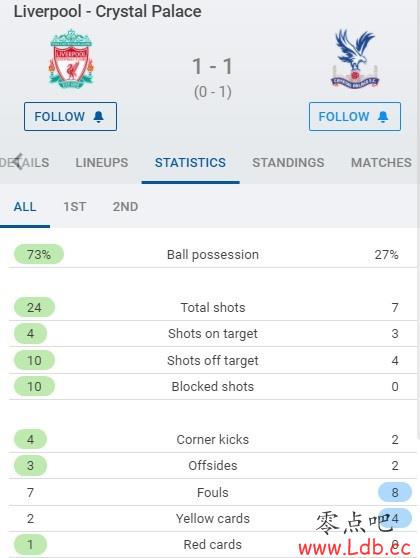The image size is (420, 558).
Task: Click the Liverpool club crest
Action: coord(71,59)
